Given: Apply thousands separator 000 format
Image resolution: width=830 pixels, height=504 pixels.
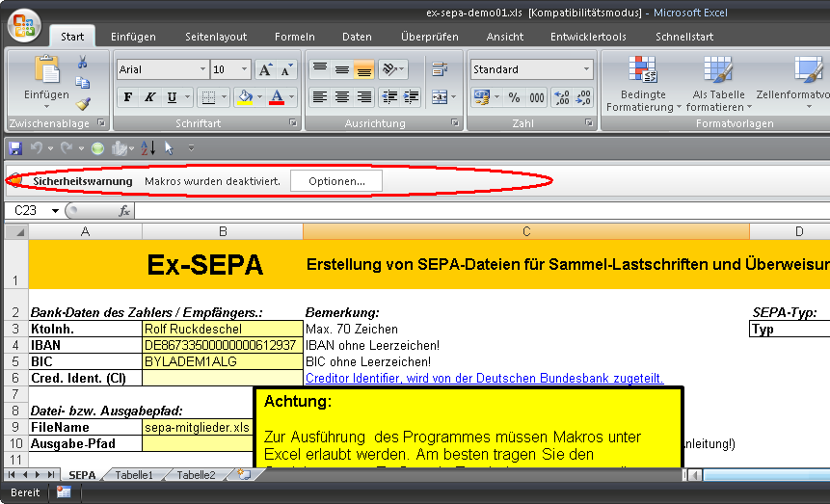Looking at the screenshot, I should 537,97.
